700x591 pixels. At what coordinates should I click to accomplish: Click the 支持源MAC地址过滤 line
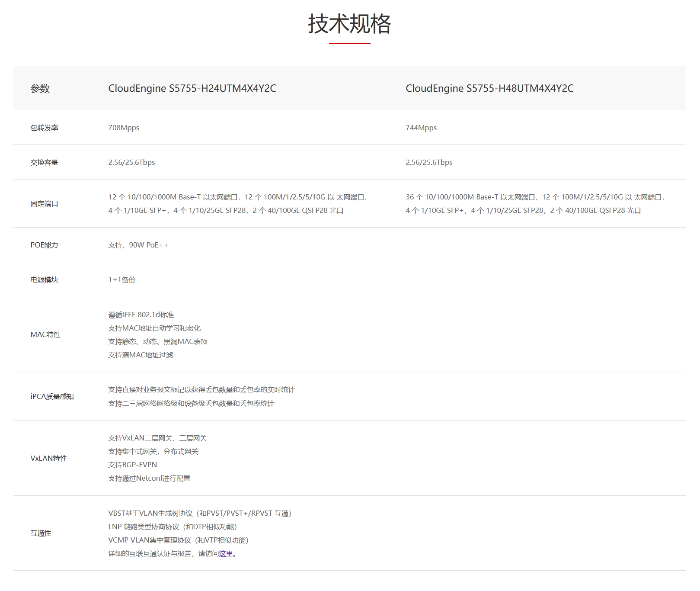141,355
